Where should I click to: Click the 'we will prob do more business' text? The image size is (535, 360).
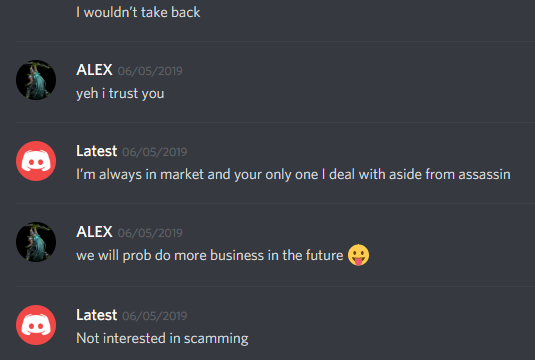pyautogui.click(x=209, y=255)
